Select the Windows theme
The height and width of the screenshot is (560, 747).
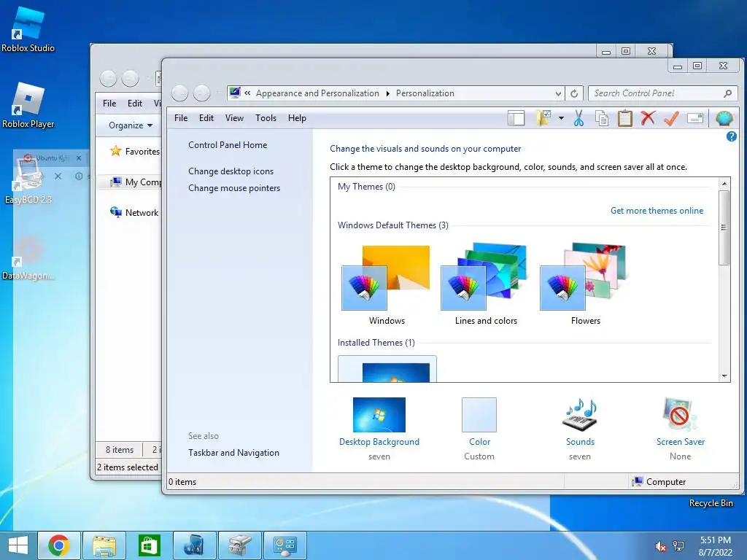(x=387, y=284)
